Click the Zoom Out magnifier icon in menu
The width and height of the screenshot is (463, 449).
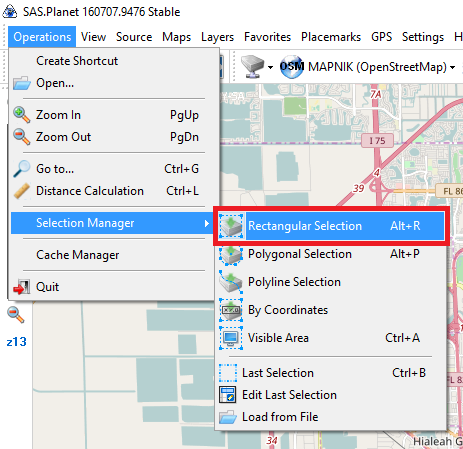(22, 137)
